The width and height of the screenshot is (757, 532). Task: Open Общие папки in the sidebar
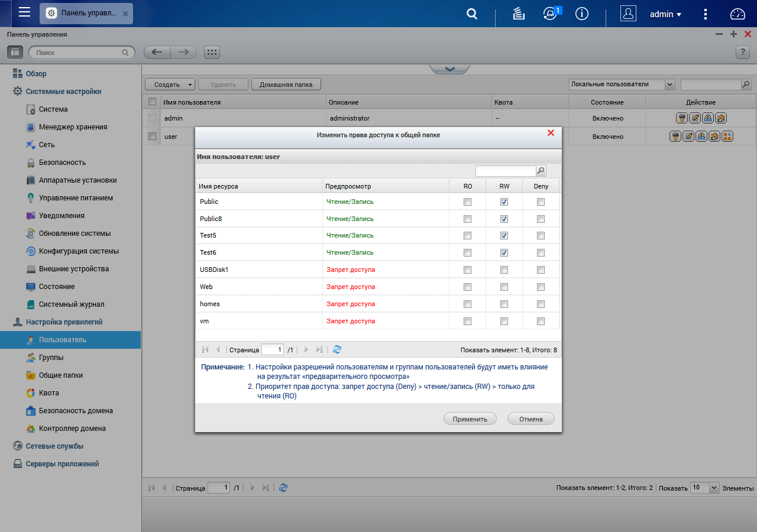click(61, 375)
